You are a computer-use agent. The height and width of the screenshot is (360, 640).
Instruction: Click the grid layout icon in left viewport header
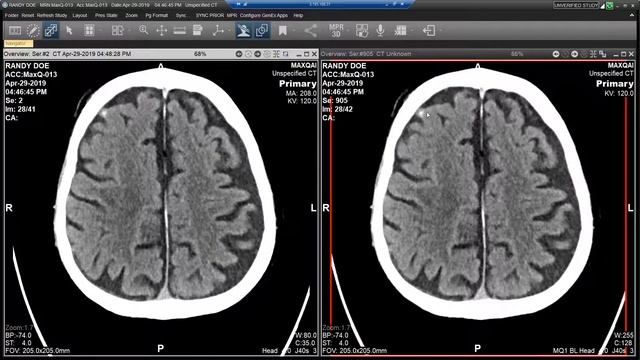pos(276,54)
